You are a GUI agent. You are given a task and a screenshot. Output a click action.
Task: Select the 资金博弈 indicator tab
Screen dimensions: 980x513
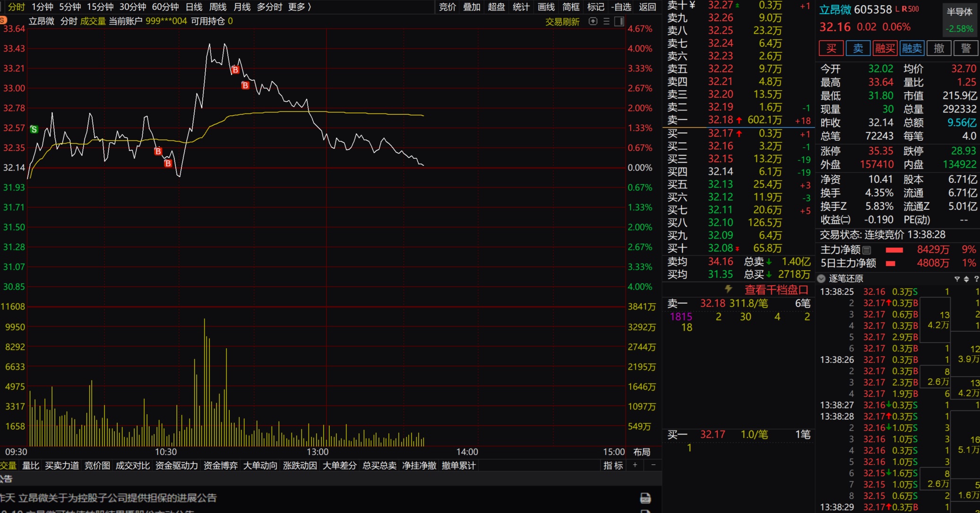[x=220, y=465]
